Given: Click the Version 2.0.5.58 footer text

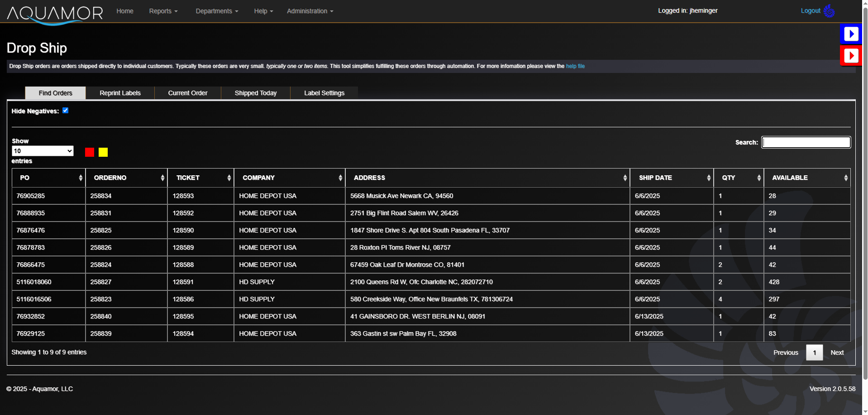Looking at the screenshot, I should [832, 389].
